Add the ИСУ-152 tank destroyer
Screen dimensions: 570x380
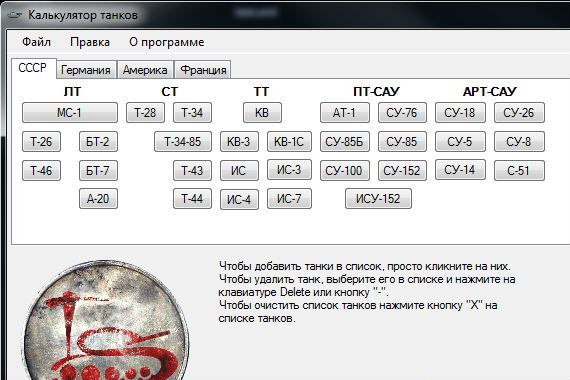(x=378, y=199)
